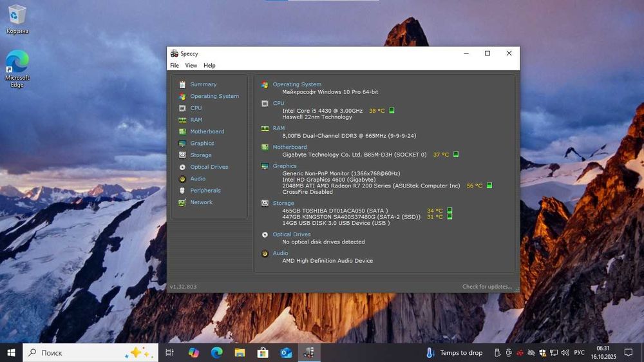Open Motherboard in the sidebar

pyautogui.click(x=207, y=131)
